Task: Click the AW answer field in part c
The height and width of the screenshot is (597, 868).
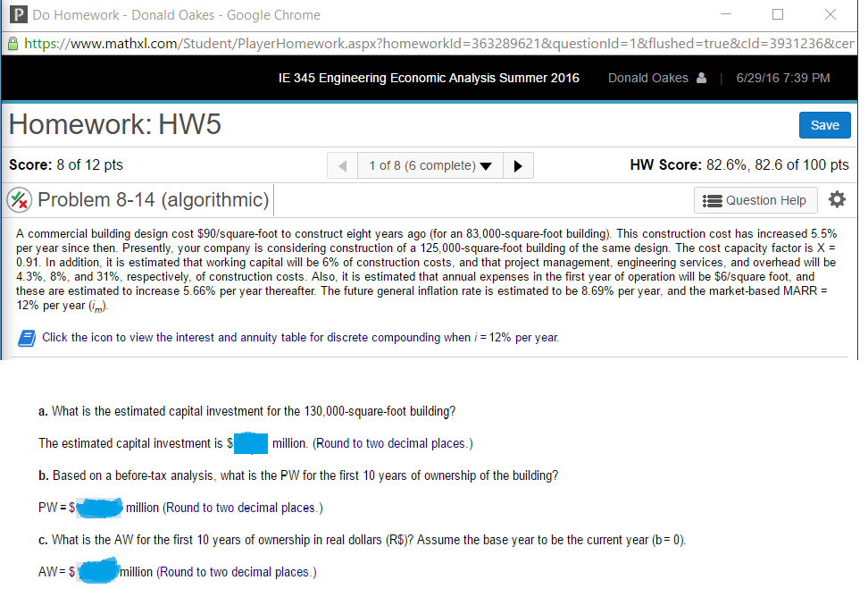Action: [99, 570]
